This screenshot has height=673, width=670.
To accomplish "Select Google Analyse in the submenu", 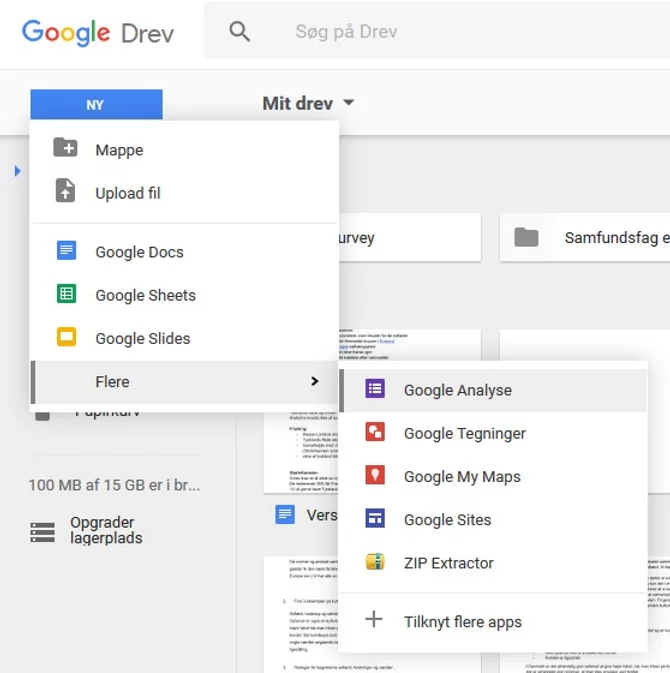I will tap(493, 391).
